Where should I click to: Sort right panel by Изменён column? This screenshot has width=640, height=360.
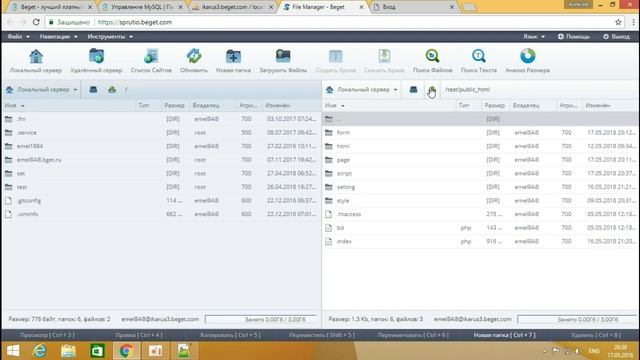pos(610,105)
